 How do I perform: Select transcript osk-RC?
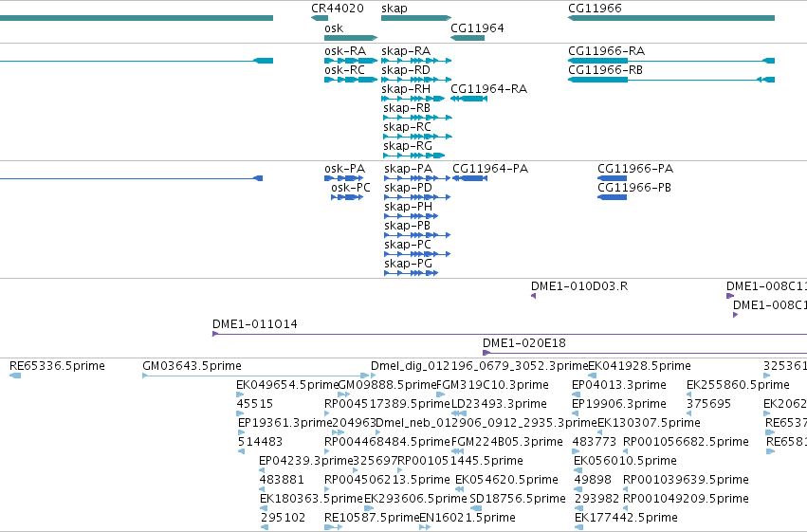click(351, 80)
